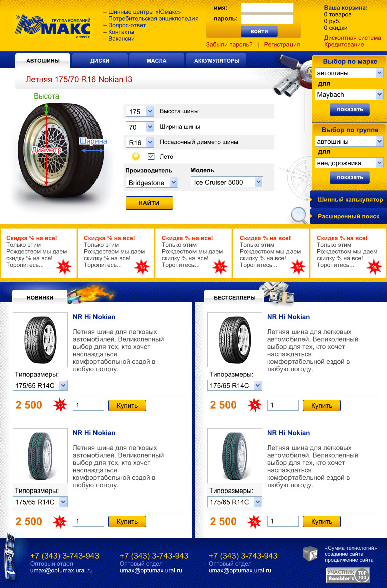Click discount star in first promo banner
387x588 pixels.
[64, 267]
